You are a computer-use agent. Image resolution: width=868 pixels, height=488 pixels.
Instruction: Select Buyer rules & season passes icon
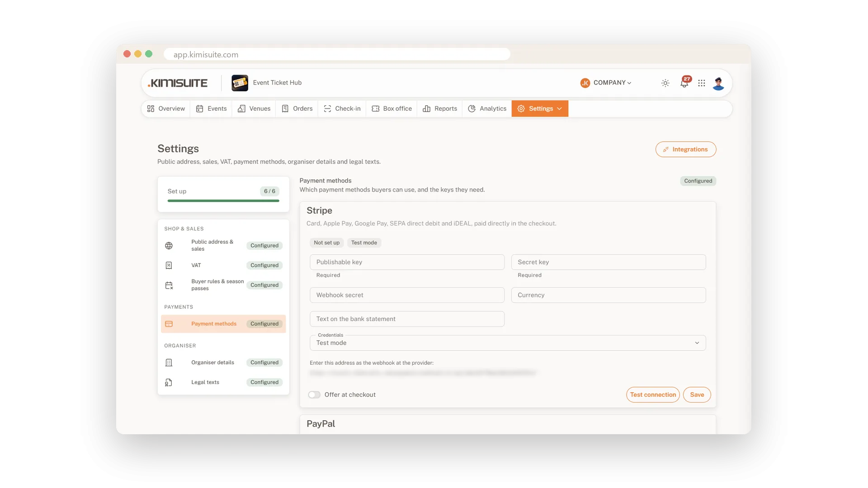(x=169, y=285)
